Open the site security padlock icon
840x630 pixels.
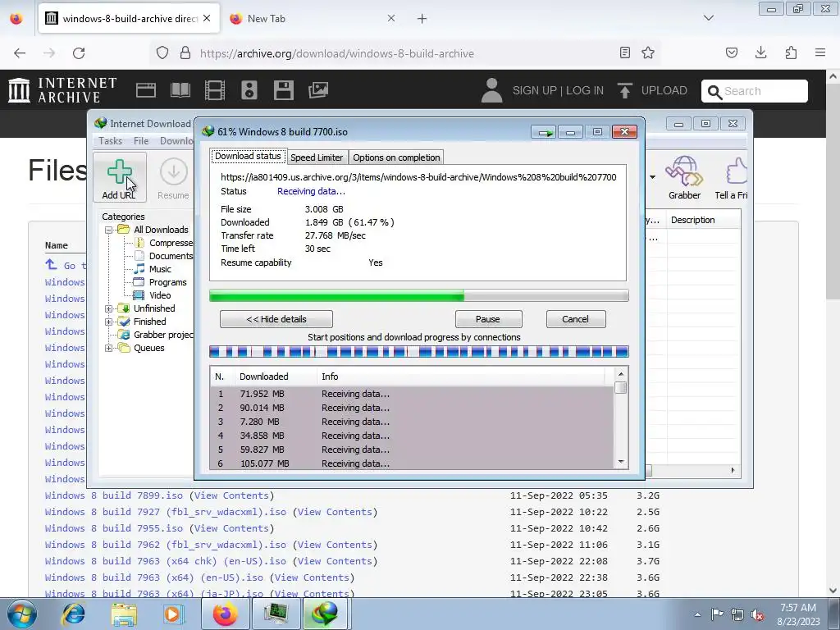(185, 53)
